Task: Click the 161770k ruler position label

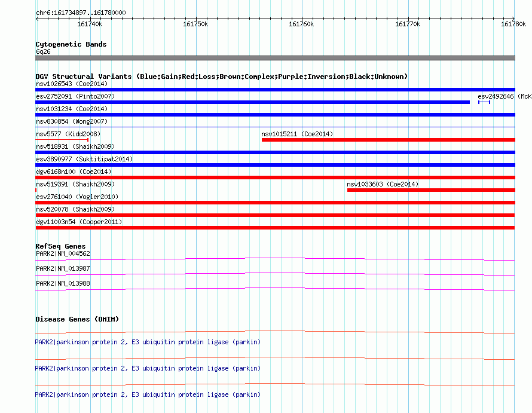Action: 408,24
